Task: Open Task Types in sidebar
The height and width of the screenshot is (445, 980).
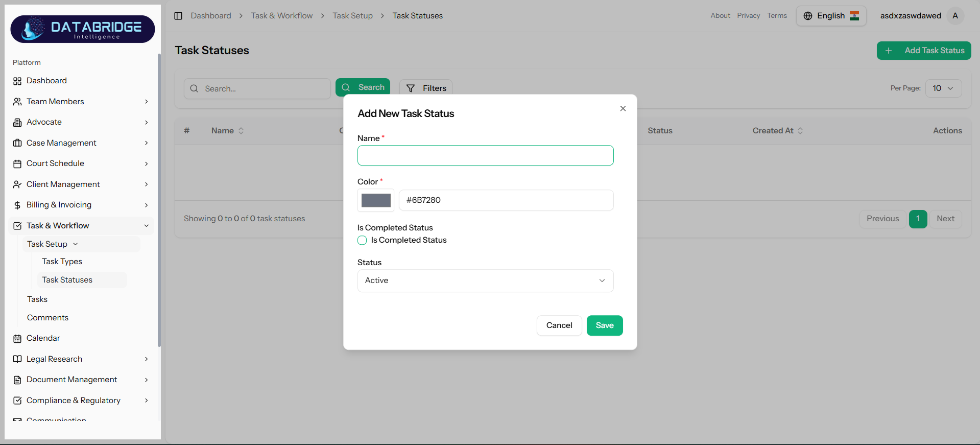Action: tap(62, 262)
